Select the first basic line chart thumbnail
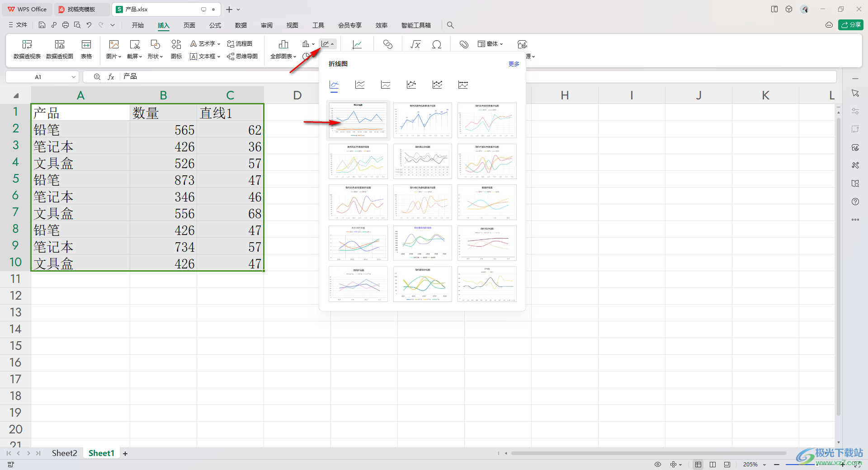Viewport: 868px width, 470px height. coord(358,120)
